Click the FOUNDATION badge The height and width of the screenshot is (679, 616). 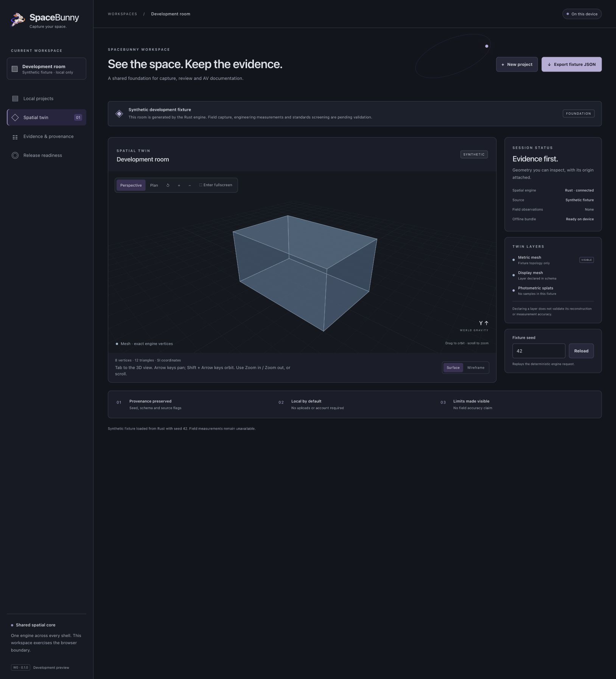pos(579,114)
